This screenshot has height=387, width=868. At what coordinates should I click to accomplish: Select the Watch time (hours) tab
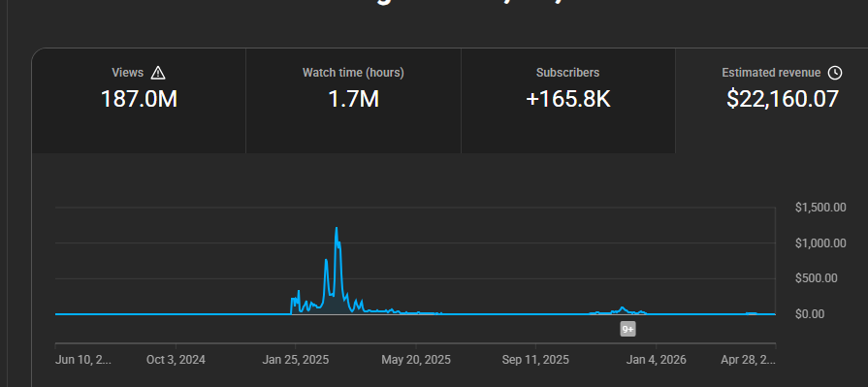click(x=353, y=101)
